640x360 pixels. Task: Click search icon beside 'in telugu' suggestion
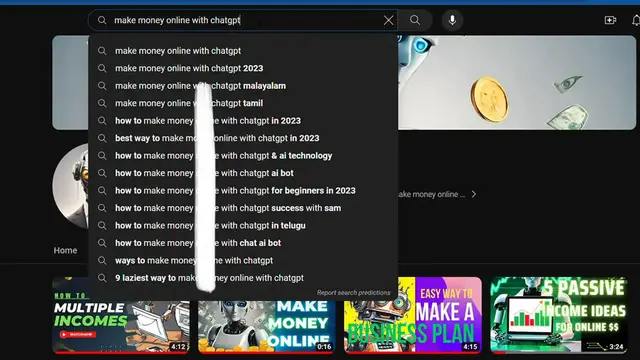pyautogui.click(x=102, y=226)
